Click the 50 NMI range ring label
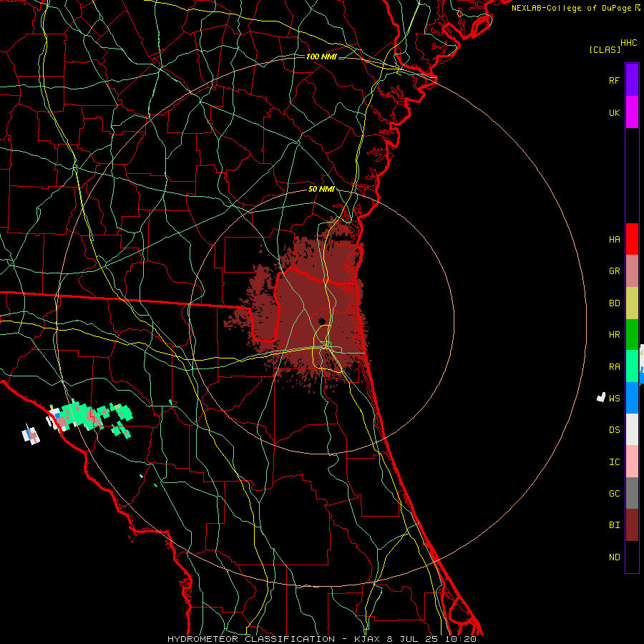This screenshot has width=644, height=644. (x=321, y=190)
